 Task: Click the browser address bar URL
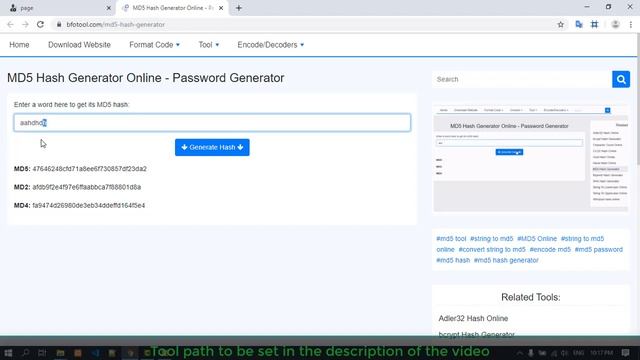tap(116, 24)
